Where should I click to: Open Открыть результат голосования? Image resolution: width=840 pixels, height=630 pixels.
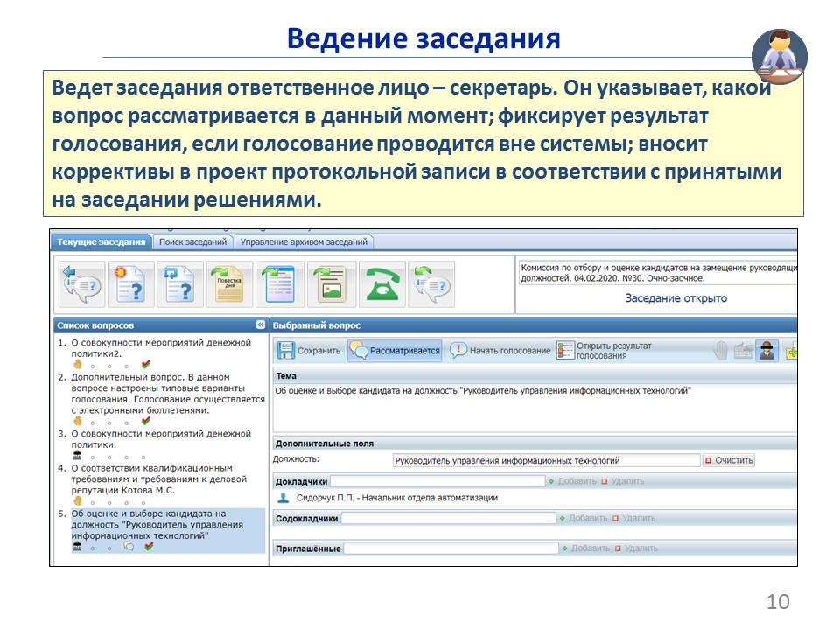pyautogui.click(x=604, y=351)
